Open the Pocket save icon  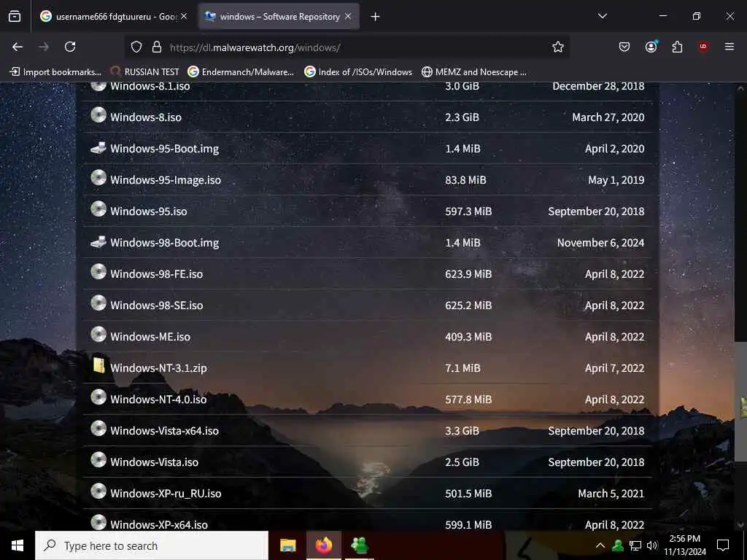(624, 47)
